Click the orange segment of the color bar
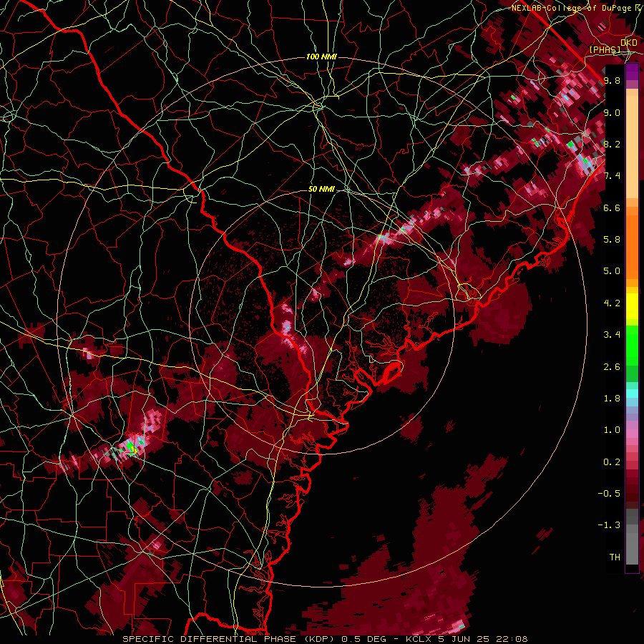 (x=632, y=247)
